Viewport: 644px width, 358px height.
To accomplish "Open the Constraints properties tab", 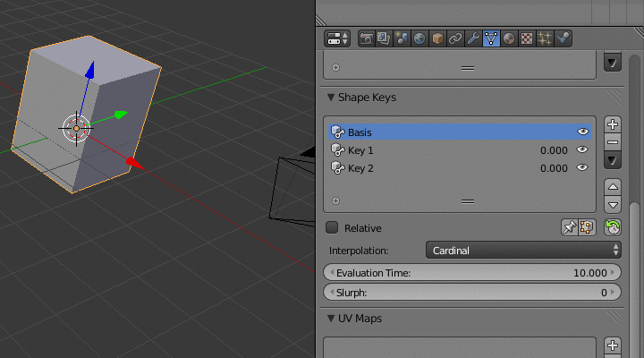I will (455, 38).
